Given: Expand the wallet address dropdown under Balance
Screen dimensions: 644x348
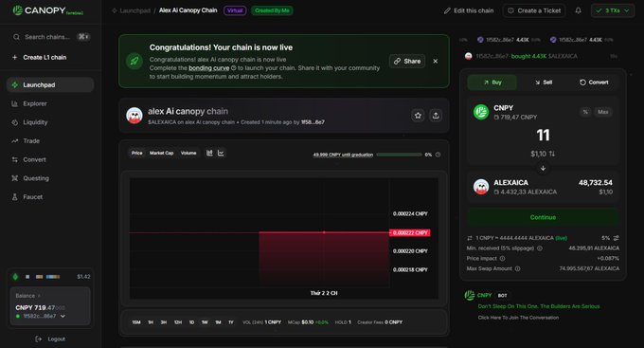Looking at the screenshot, I should (63, 317).
